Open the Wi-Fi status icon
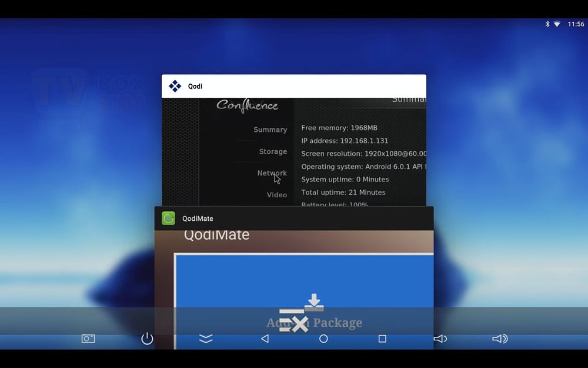 (557, 24)
